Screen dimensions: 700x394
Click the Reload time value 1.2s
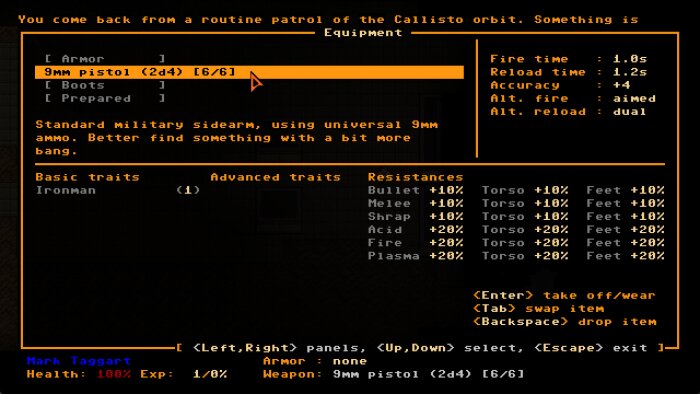[x=629, y=72]
